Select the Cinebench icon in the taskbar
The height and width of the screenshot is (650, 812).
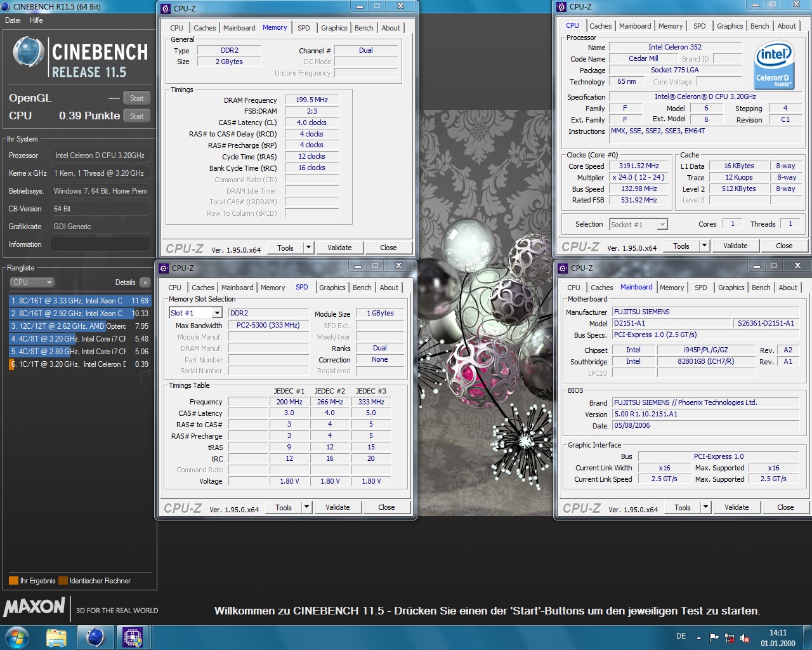coord(95,637)
